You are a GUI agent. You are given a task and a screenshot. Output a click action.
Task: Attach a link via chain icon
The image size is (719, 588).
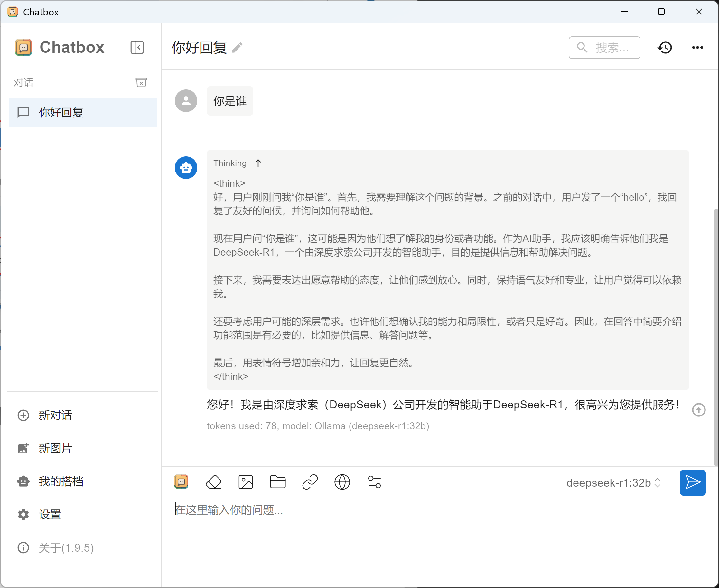[x=310, y=482]
